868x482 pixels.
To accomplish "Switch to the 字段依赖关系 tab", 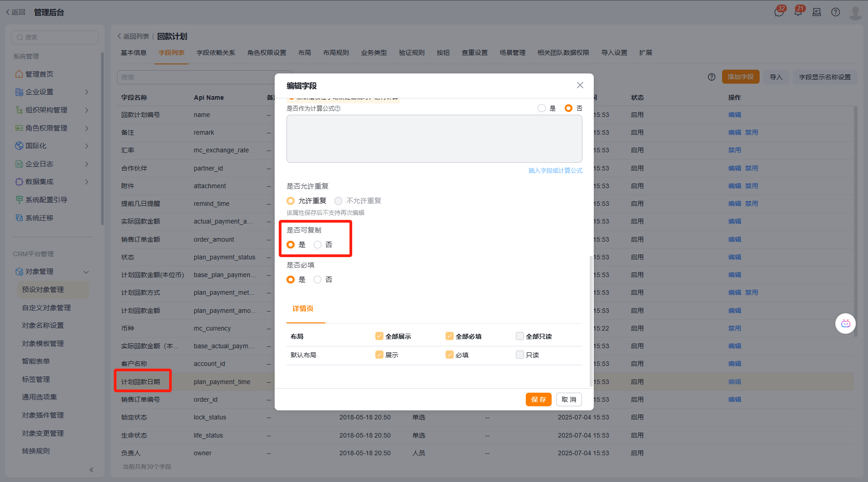I will coord(216,53).
